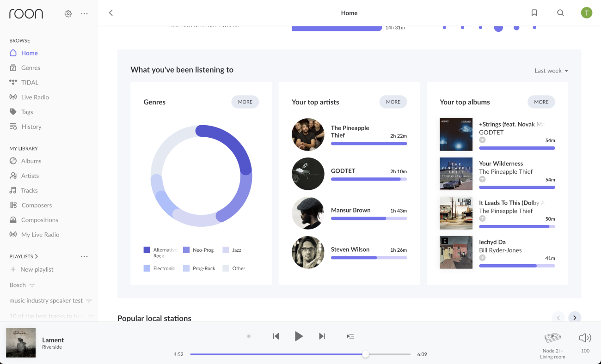Select the Prog-Rock legend swatch
This screenshot has width=601, height=364.
click(186, 268)
